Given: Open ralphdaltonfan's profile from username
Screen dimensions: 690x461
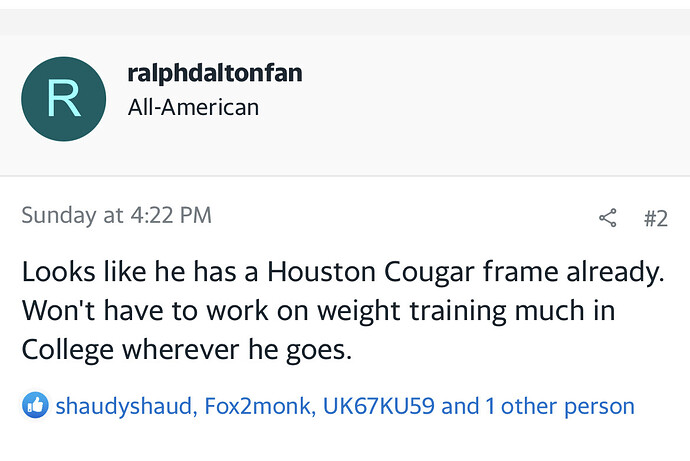Looking at the screenshot, I should point(215,73).
